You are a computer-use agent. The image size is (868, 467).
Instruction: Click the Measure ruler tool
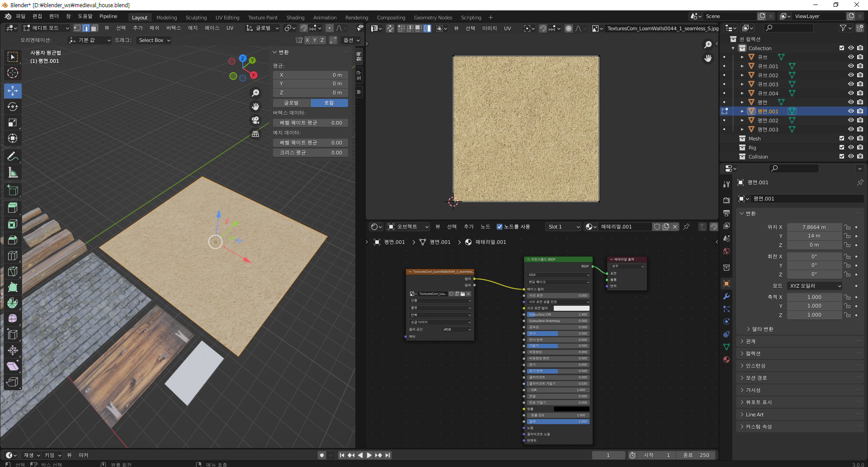13,173
